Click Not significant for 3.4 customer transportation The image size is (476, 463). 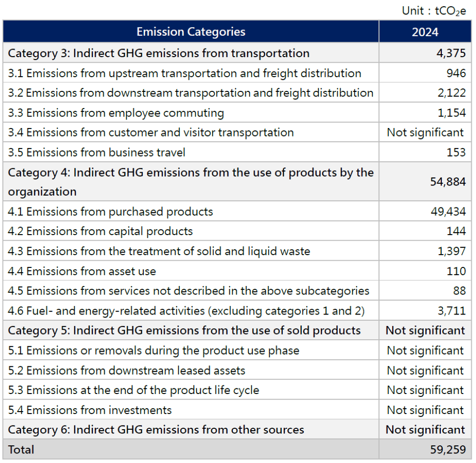(x=425, y=132)
